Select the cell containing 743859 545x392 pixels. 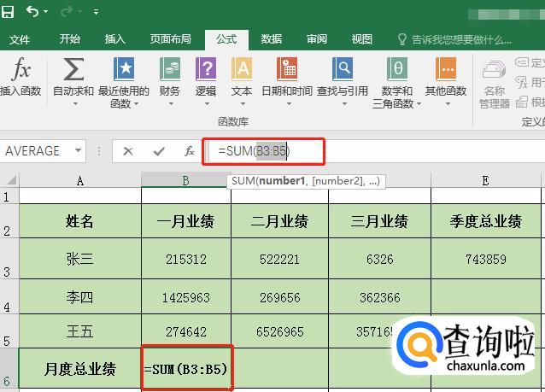pyautogui.click(x=485, y=259)
